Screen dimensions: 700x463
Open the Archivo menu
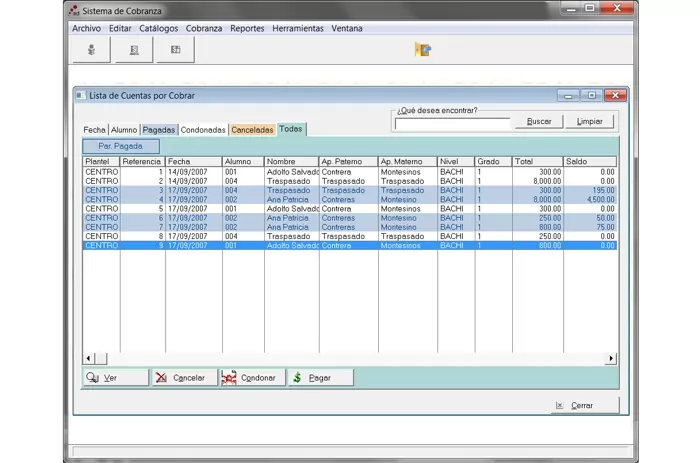click(x=86, y=29)
